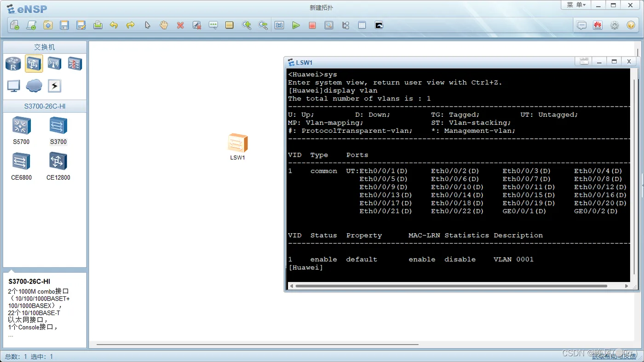Zoom in on the topology canvas
The image size is (644, 362).
point(247,25)
